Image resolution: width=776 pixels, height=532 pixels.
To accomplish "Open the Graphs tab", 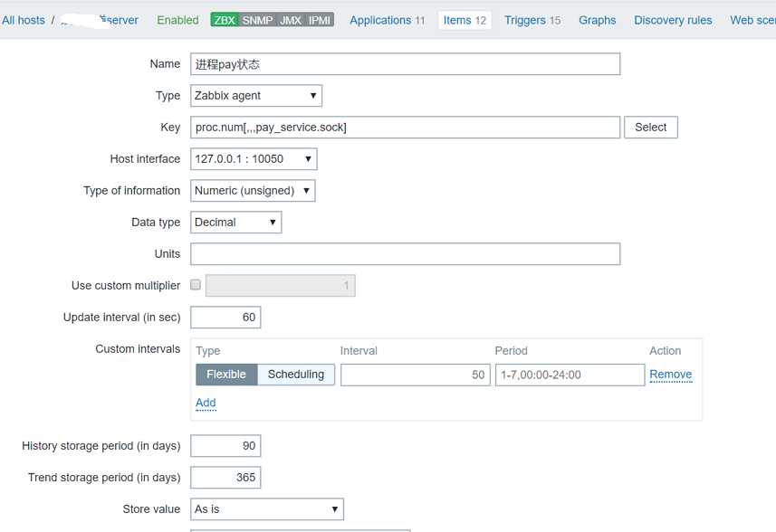I will [x=598, y=20].
